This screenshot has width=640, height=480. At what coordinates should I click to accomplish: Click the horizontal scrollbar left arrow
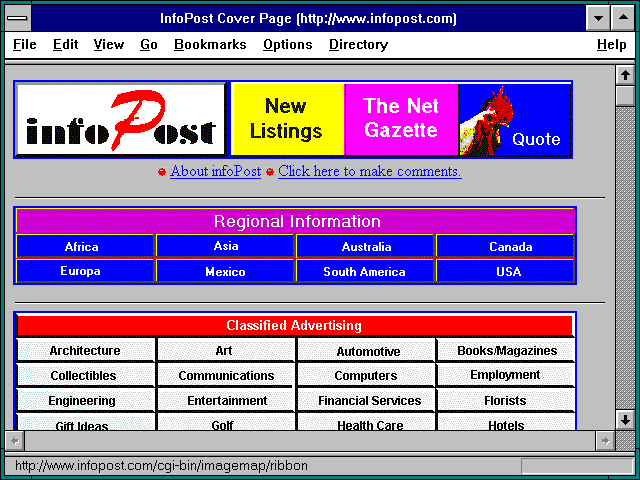click(x=15, y=441)
